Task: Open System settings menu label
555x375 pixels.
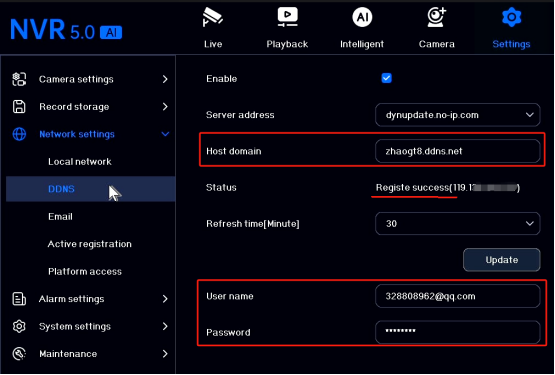Action: (x=75, y=326)
